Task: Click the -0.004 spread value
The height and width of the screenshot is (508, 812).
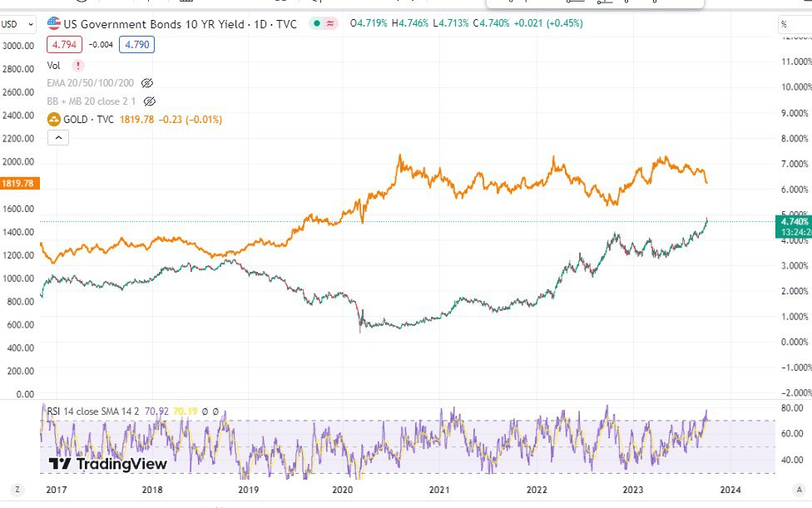Action: [x=101, y=45]
